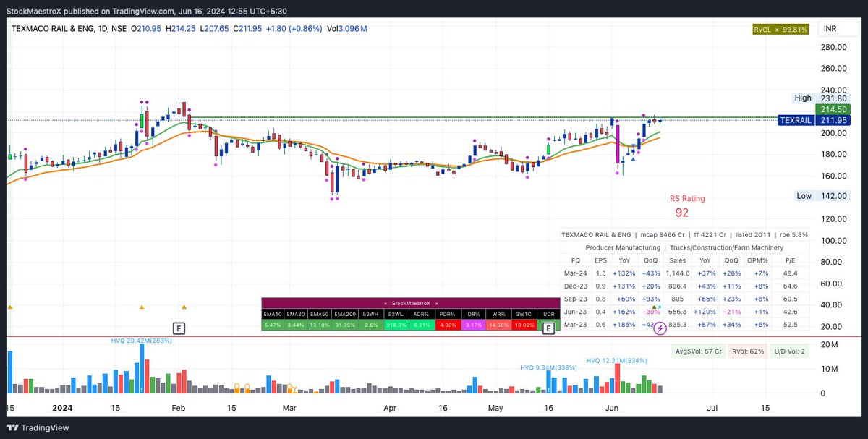The height and width of the screenshot is (439, 868).
Task: Click the TEXRAIL symbol price label
Action: 797,121
